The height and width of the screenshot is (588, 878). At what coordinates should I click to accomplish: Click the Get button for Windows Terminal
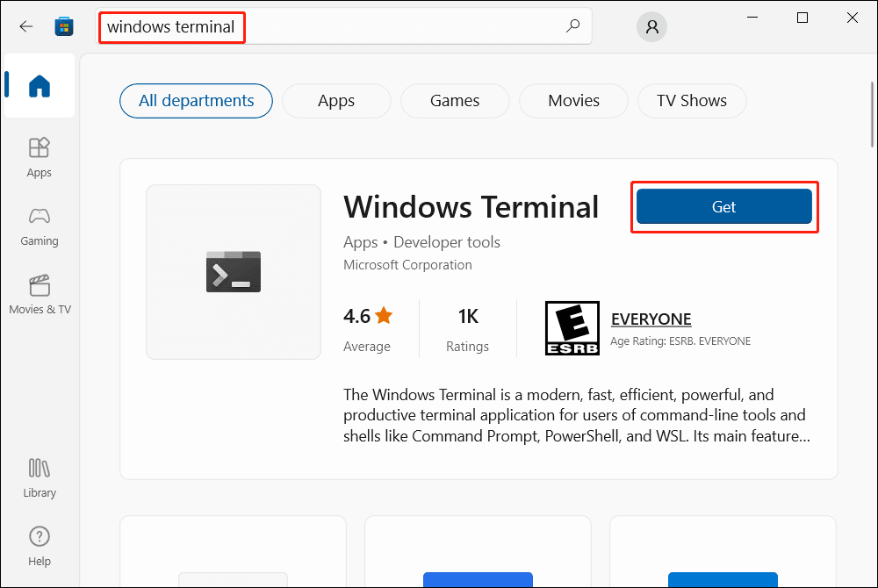point(724,207)
